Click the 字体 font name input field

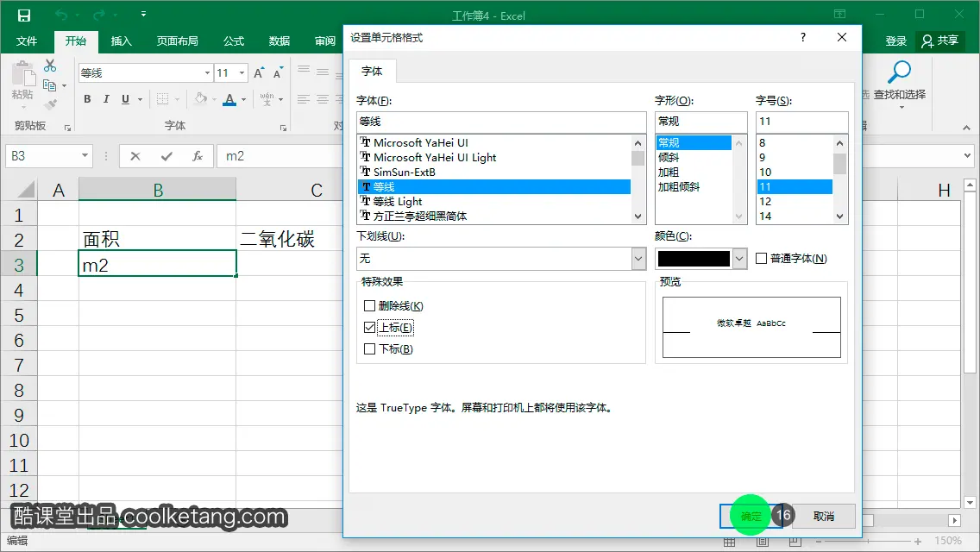tap(501, 122)
